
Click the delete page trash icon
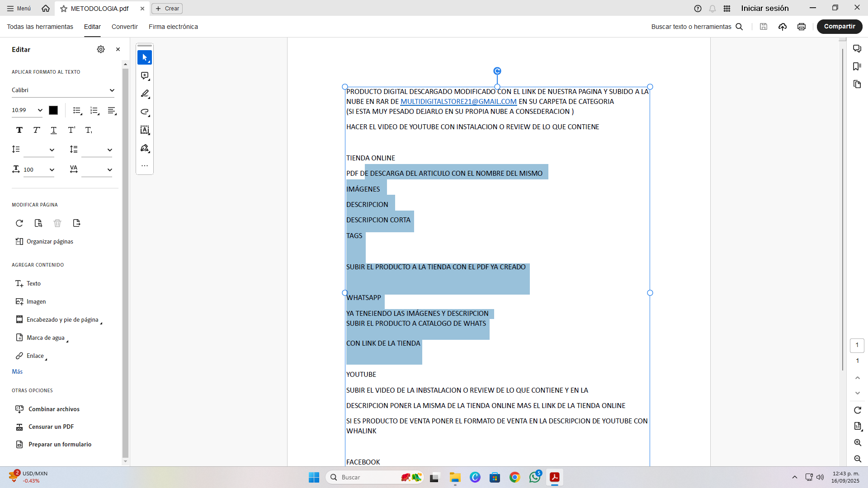tap(57, 223)
